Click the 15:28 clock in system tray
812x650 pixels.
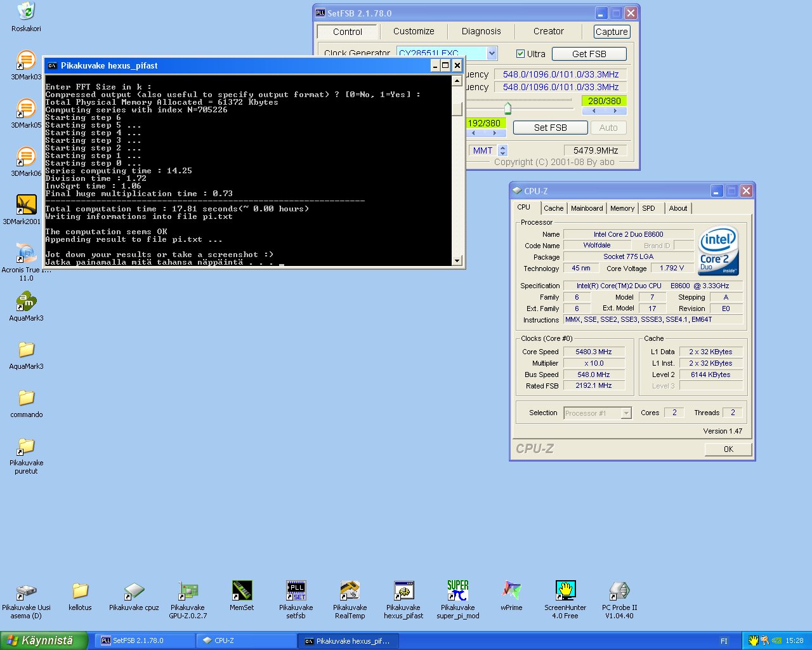pos(794,641)
